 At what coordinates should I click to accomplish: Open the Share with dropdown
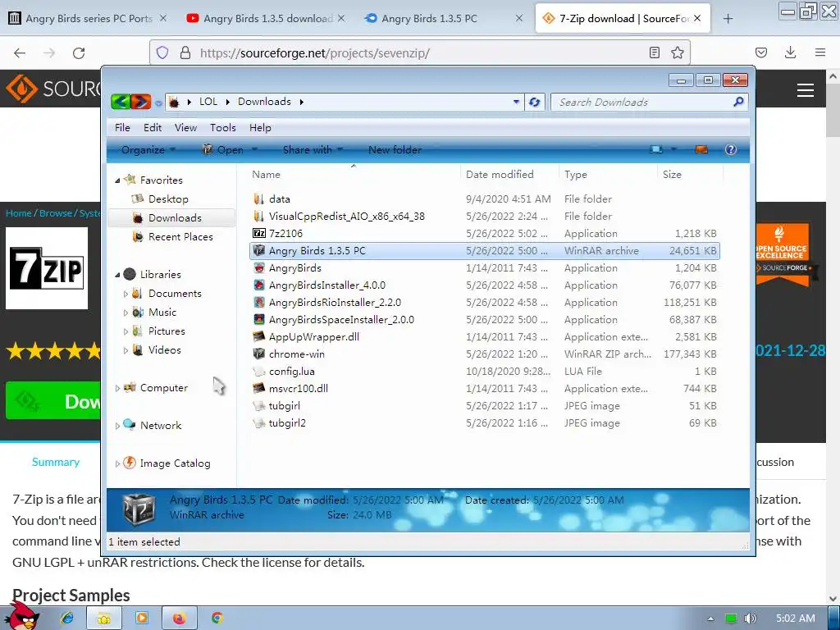313,149
